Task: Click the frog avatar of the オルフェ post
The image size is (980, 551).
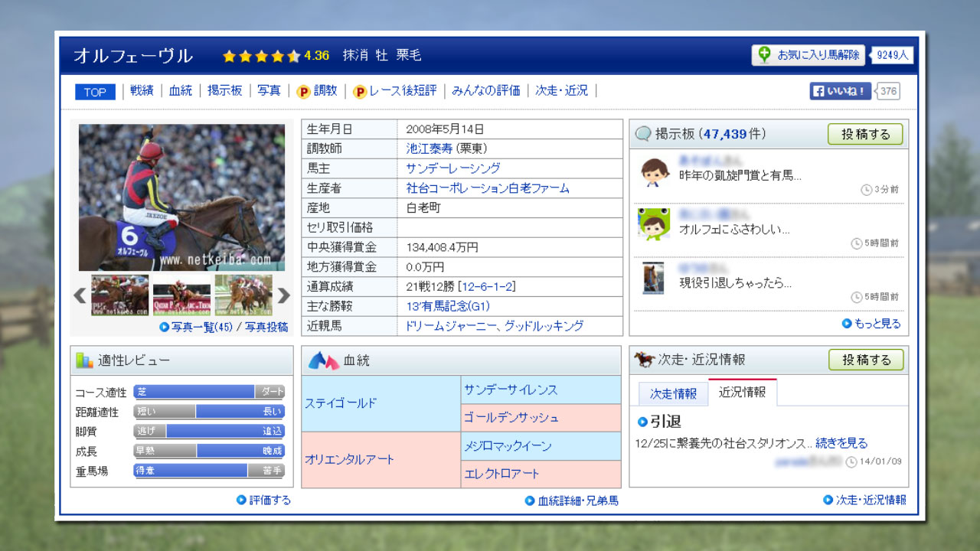Action: (x=655, y=224)
